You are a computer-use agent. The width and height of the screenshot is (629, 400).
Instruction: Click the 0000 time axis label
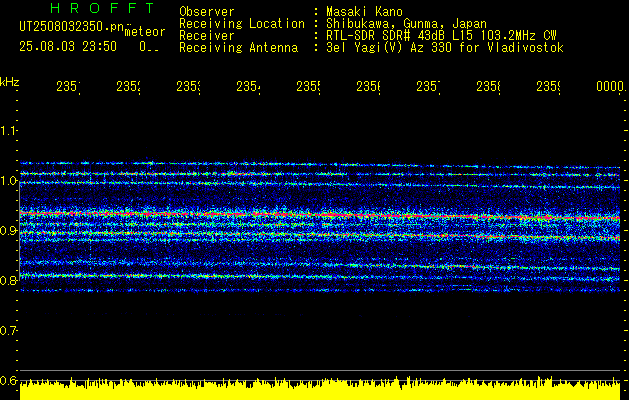611,87
